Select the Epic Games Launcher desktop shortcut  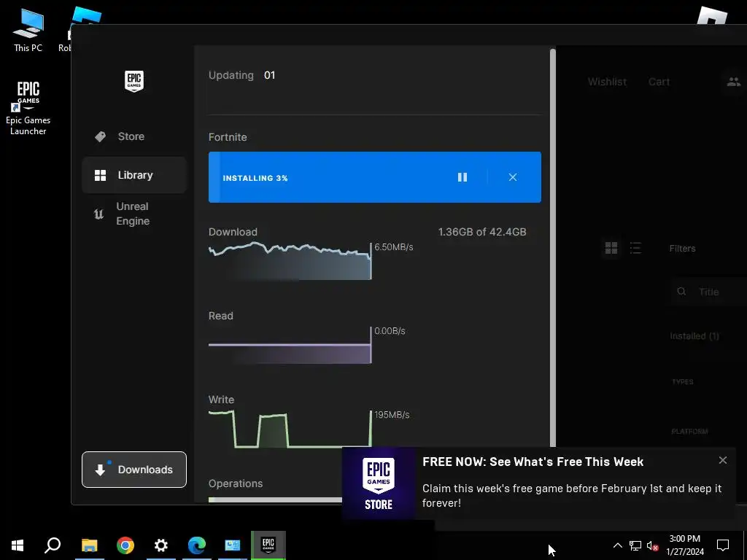[x=28, y=109]
